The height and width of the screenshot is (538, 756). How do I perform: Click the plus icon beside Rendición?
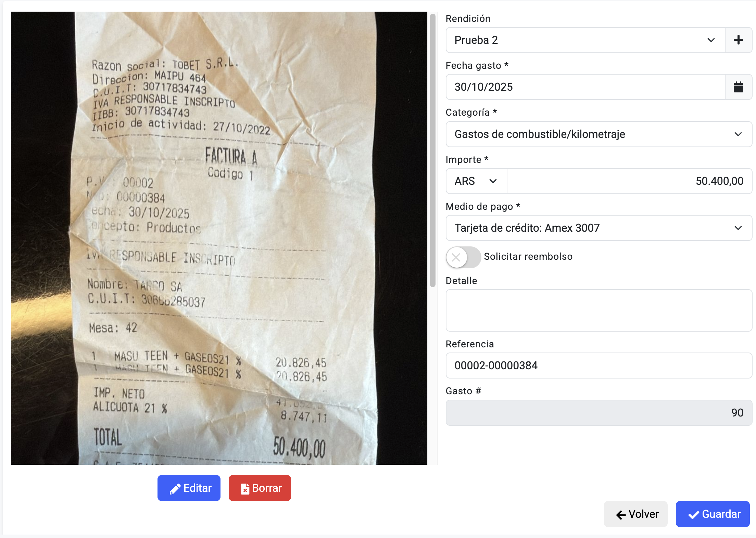(739, 40)
